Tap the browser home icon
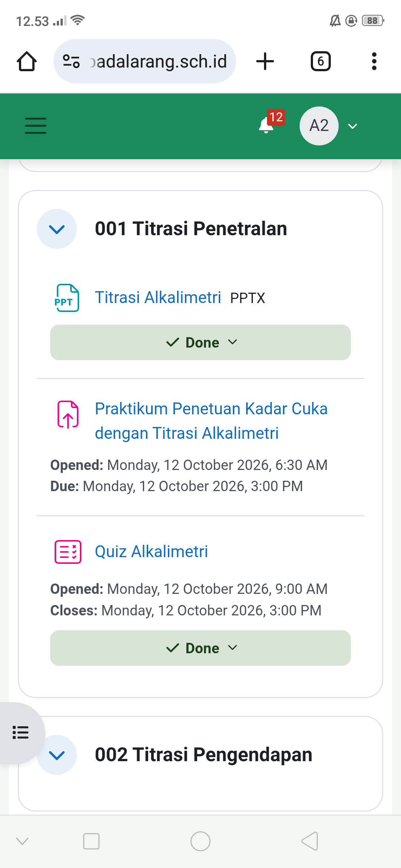Image resolution: width=401 pixels, height=868 pixels. click(x=27, y=61)
